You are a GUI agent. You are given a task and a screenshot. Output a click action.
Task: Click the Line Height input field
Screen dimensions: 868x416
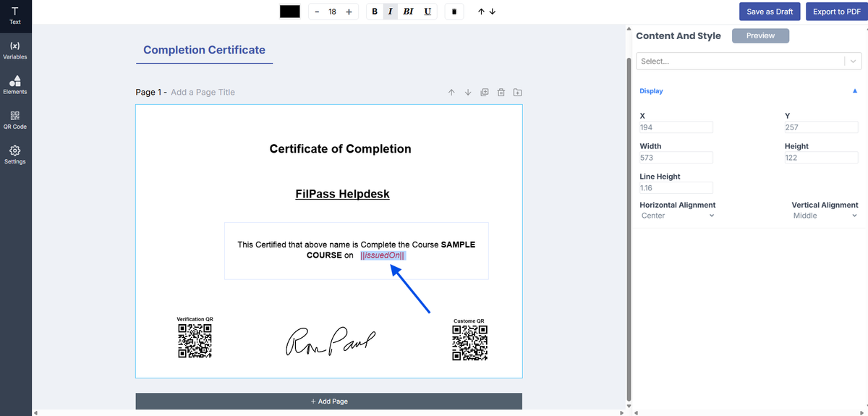click(676, 188)
